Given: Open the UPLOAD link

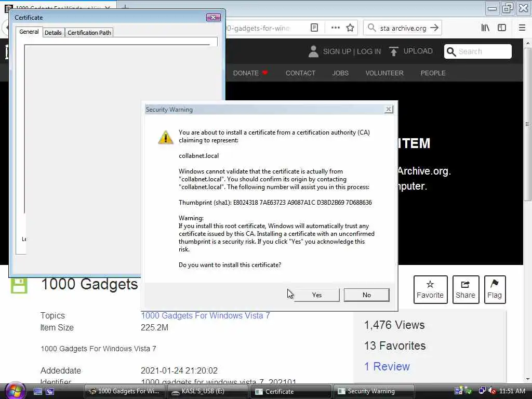Looking at the screenshot, I should click(x=418, y=51).
